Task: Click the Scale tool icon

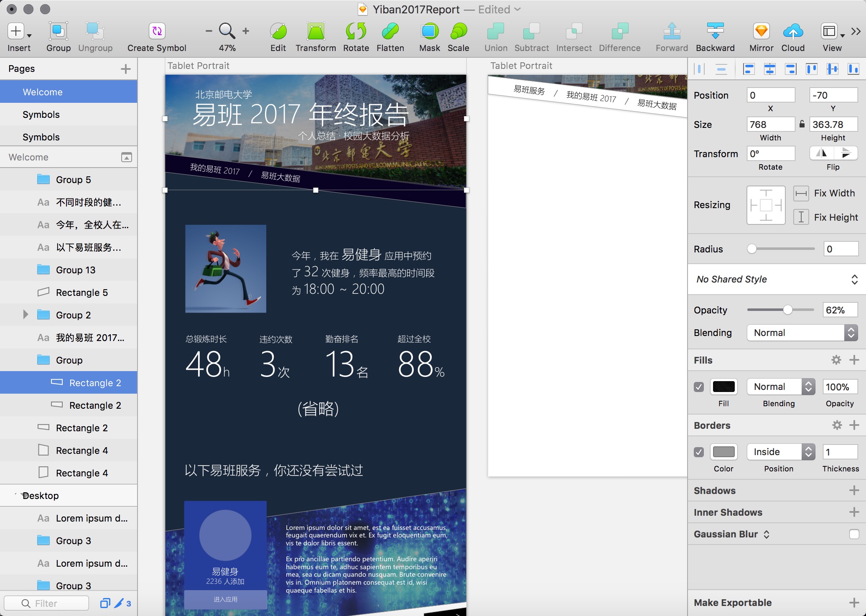Action: coord(458,31)
